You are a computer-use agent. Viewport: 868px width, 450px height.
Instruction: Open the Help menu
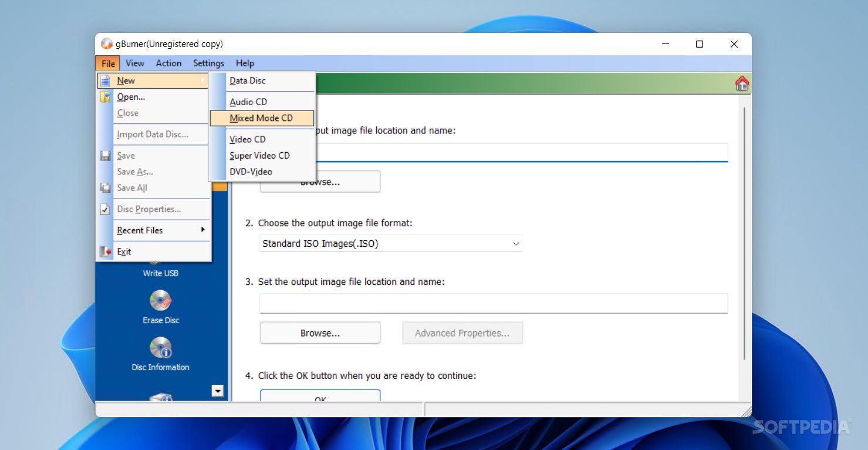[x=245, y=63]
